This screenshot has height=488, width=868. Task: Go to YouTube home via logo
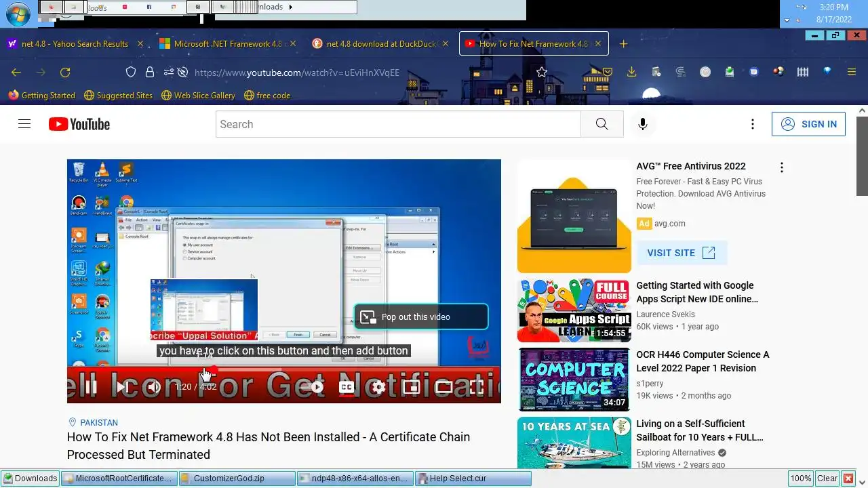click(79, 124)
